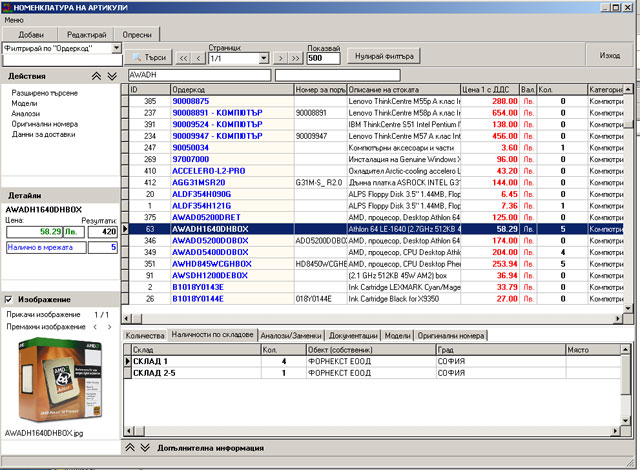Sort warehouses by Склад column header
Image resolution: width=640 pixels, height=470 pixels.
[196, 350]
